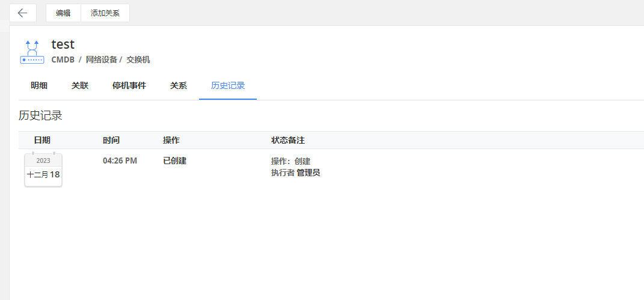This screenshot has height=300, width=644.
Task: Open 网络设备 in the breadcrumb
Action: coord(102,60)
